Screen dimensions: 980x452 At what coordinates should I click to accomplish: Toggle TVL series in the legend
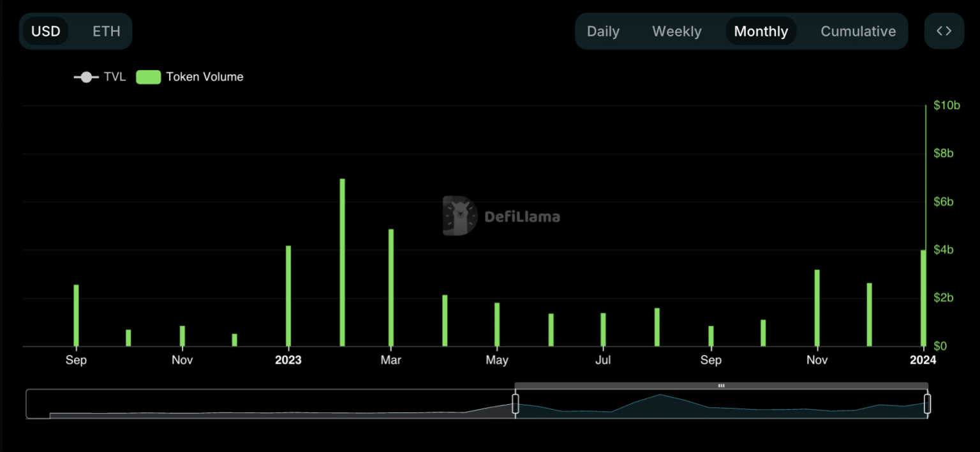pyautogui.click(x=100, y=77)
